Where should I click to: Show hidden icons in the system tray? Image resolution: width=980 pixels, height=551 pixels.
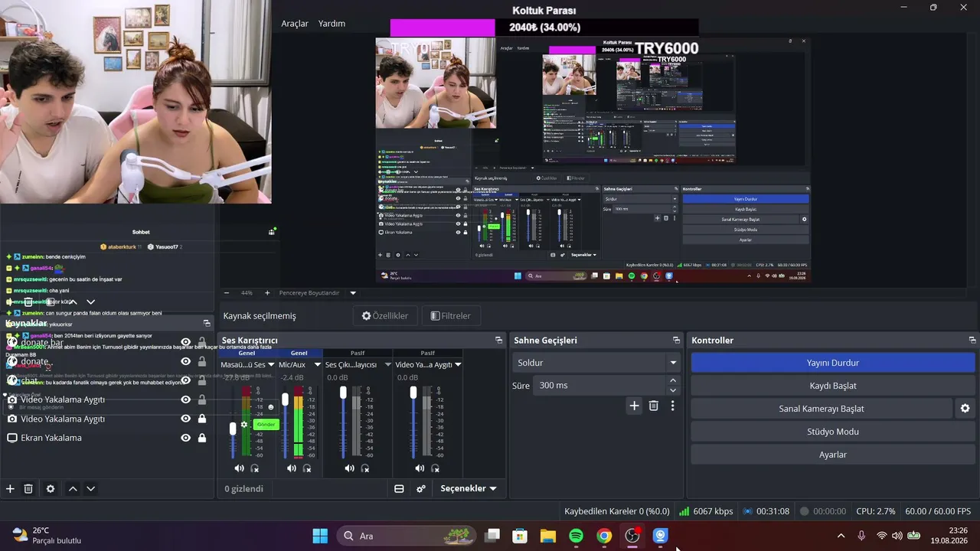pos(841,536)
